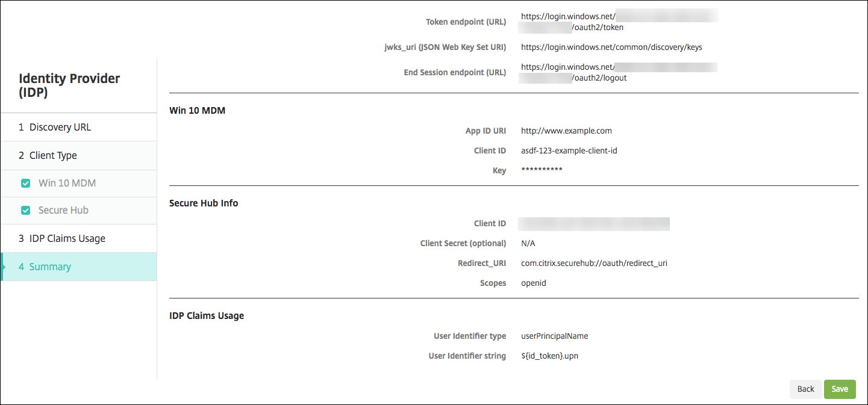Click the jwks_uri discovery keys URL
This screenshot has height=405, width=868.
point(611,47)
